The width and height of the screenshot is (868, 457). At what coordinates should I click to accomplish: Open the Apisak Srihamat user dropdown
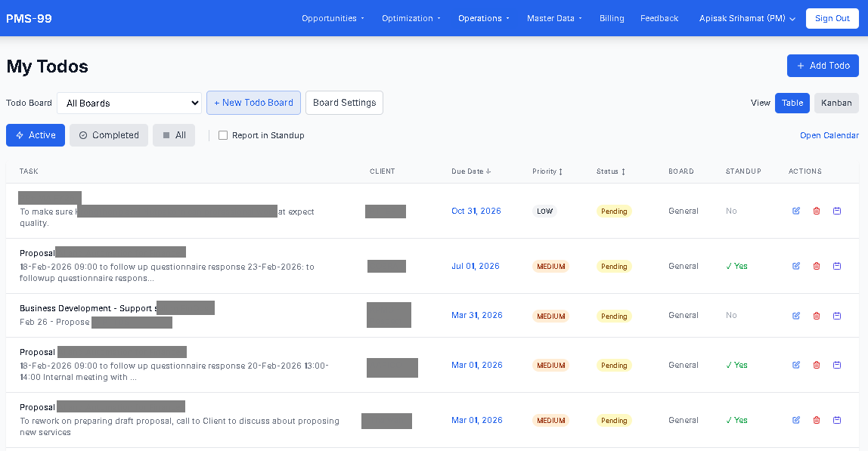tap(747, 18)
